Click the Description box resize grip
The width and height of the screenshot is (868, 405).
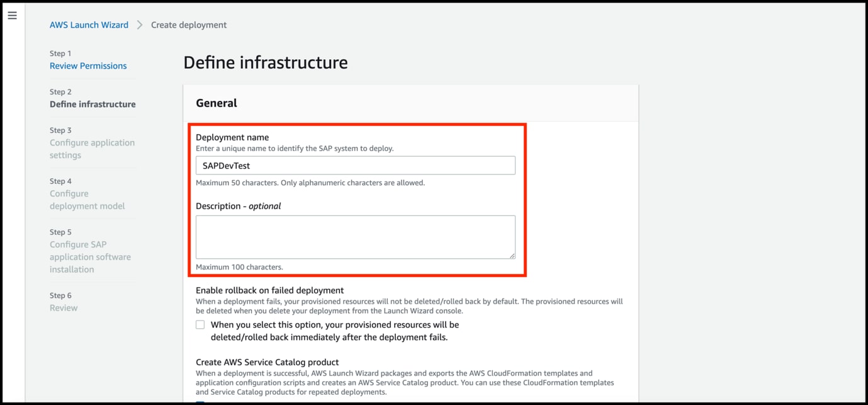(511, 254)
